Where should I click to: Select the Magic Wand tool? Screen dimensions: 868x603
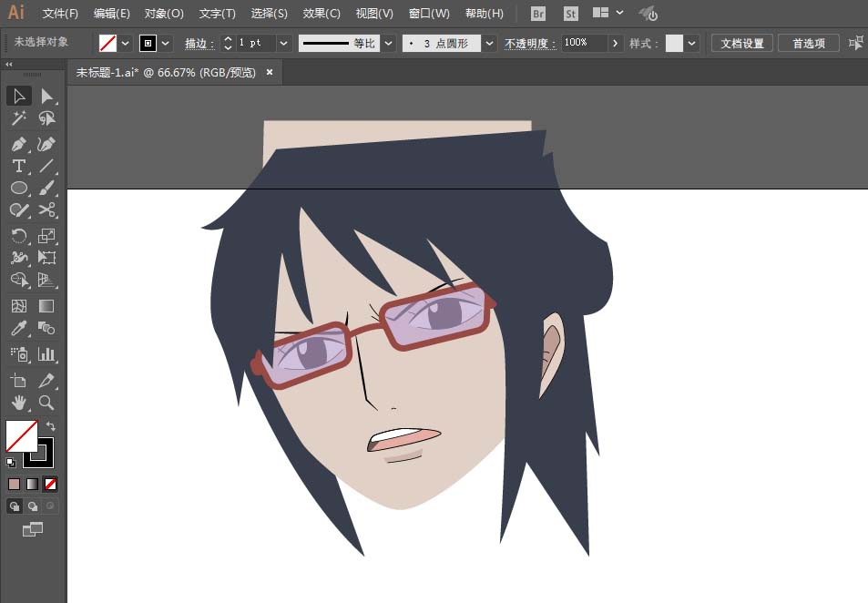[x=19, y=118]
